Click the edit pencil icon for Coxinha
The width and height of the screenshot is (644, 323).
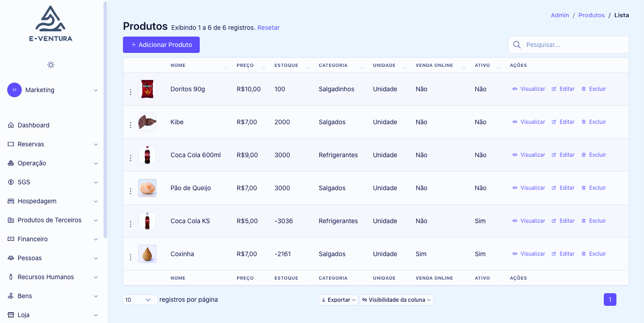tap(554, 254)
